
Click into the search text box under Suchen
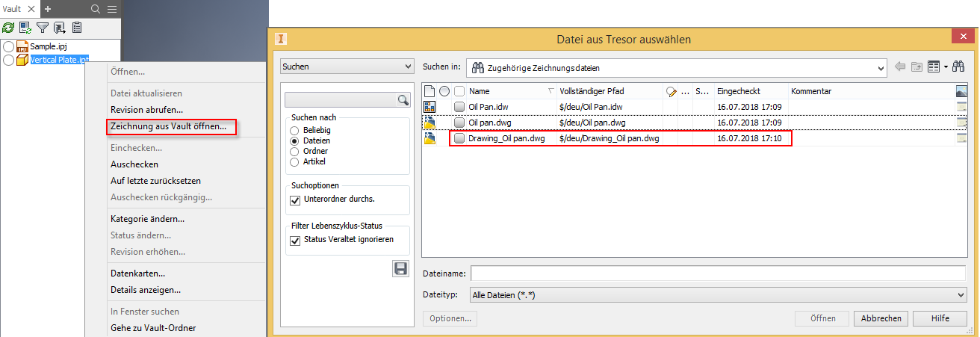341,99
